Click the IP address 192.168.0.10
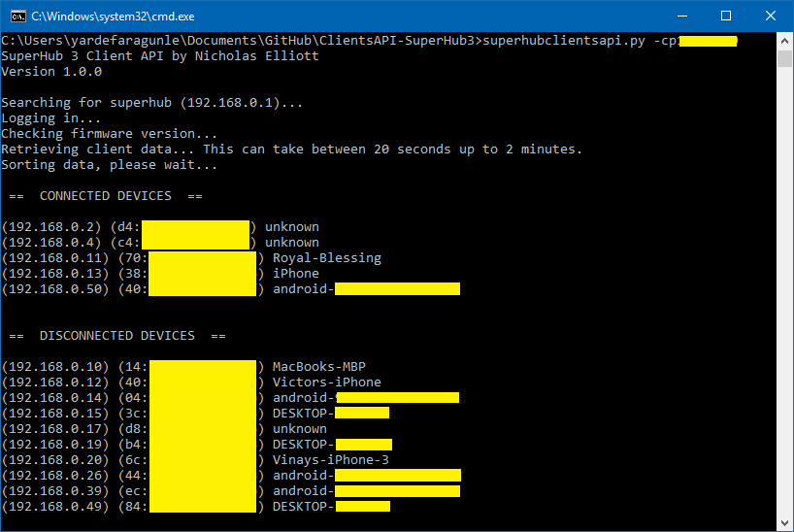The image size is (794, 532). click(55, 367)
